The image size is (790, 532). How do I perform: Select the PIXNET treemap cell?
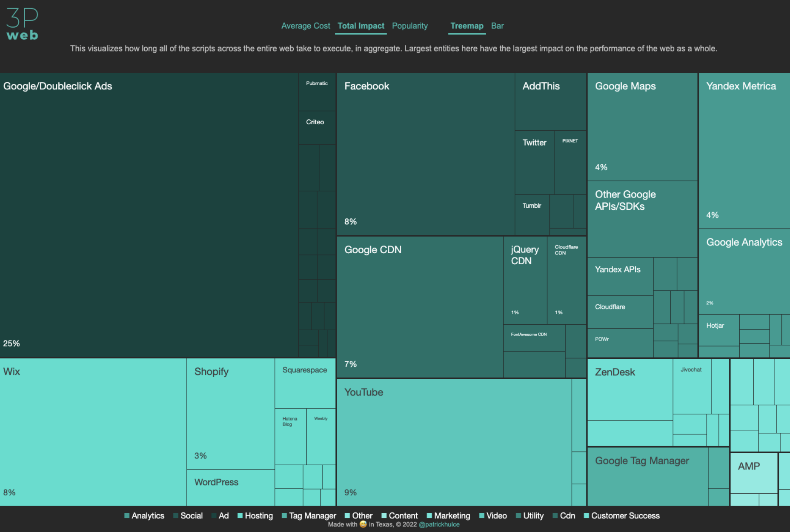pyautogui.click(x=570, y=163)
